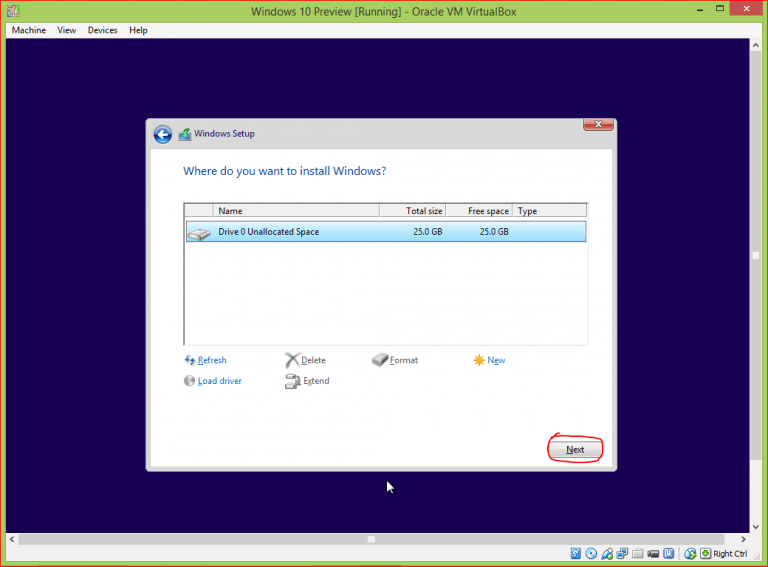The height and width of the screenshot is (567, 768).
Task: Click the USB devices status icon
Action: 607,554
